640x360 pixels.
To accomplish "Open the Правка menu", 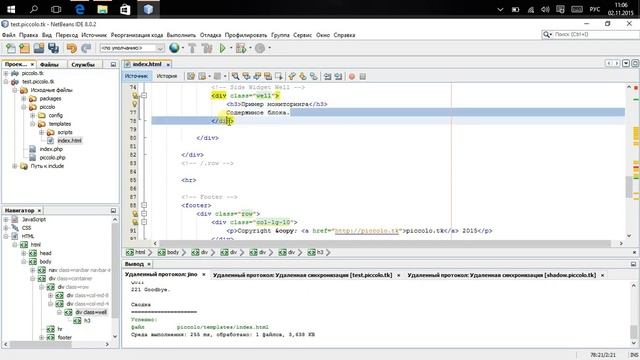I will point(28,35).
